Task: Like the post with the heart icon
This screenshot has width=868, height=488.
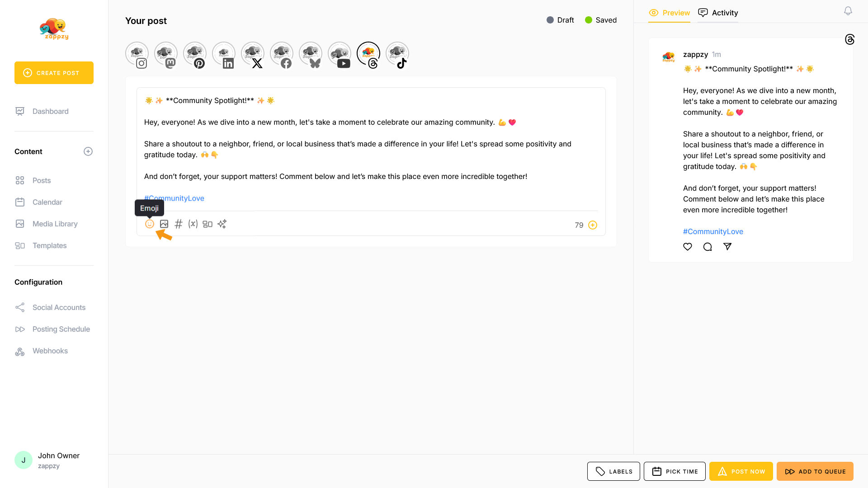Action: tap(688, 247)
